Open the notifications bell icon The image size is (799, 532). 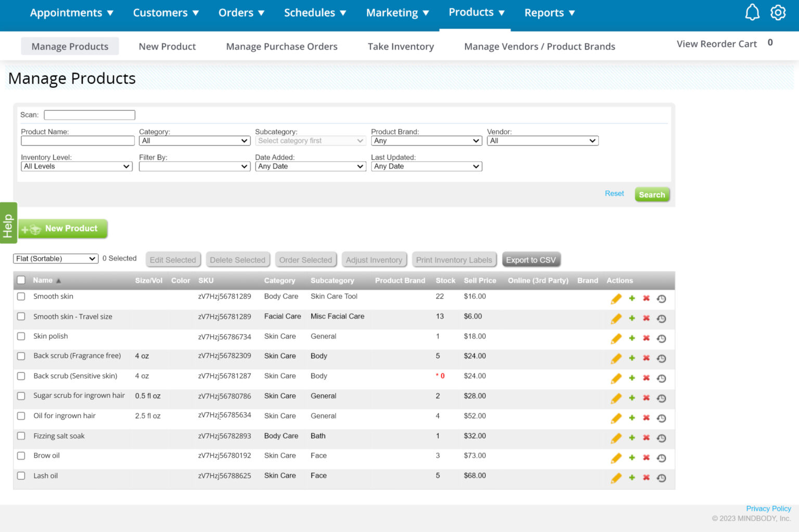click(752, 12)
